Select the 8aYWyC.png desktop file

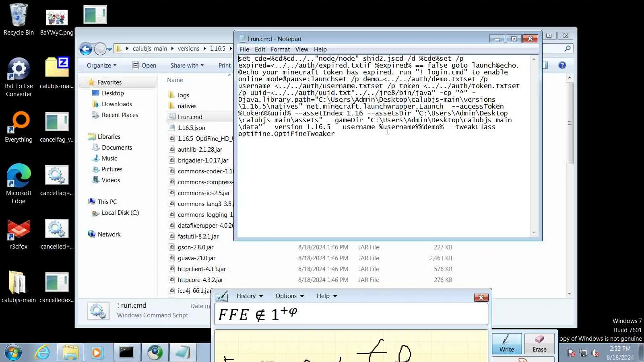57,23
